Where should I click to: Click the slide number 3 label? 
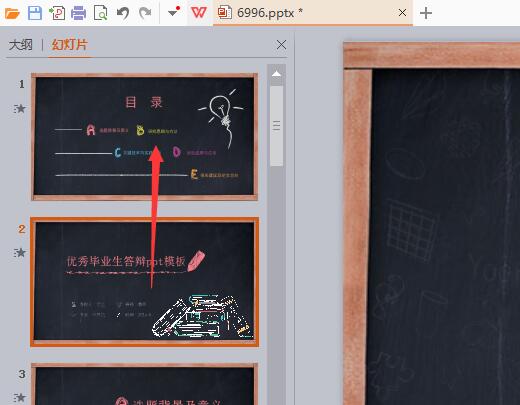(22, 374)
